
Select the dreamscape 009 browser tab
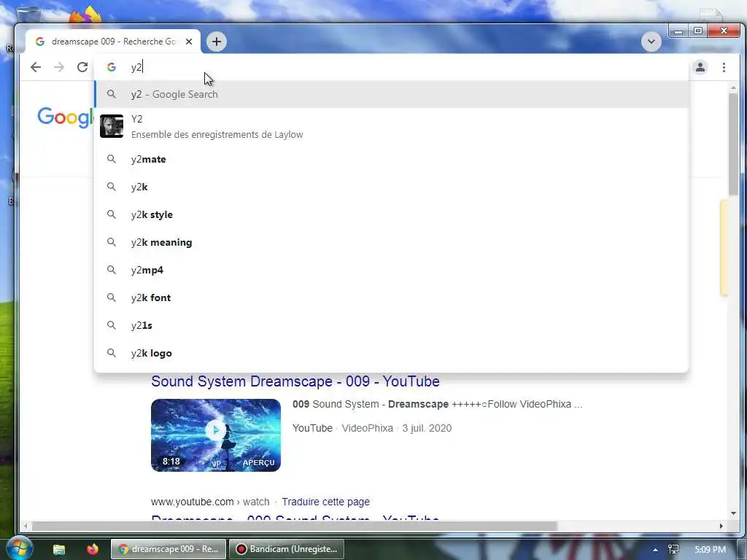tap(112, 42)
